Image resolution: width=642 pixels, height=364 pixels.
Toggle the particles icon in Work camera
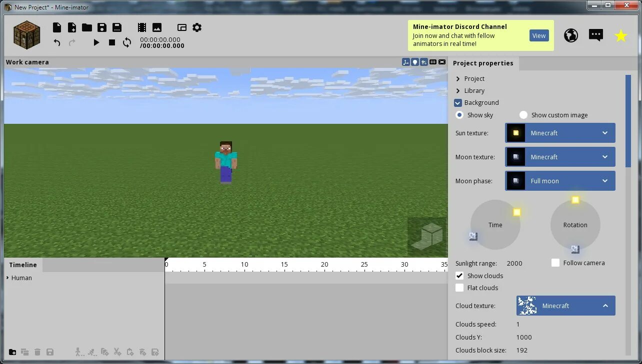coord(424,62)
